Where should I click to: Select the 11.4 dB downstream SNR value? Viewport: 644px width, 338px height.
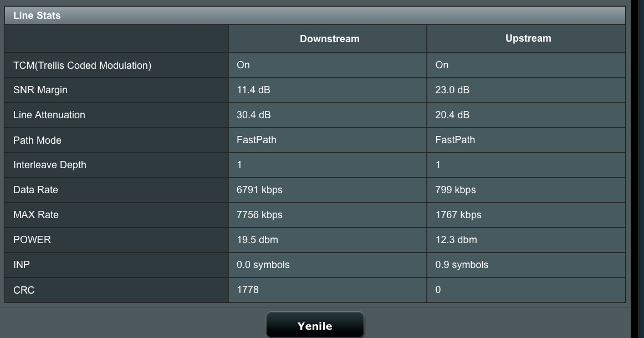253,90
